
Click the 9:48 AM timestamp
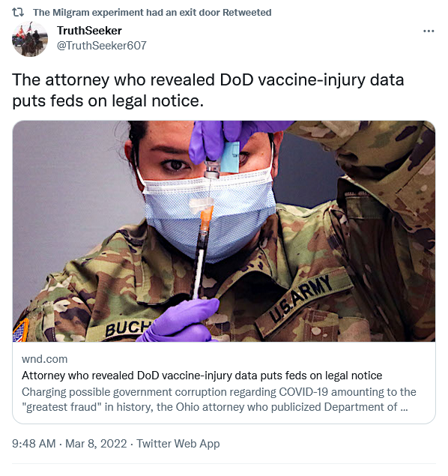click(34, 444)
